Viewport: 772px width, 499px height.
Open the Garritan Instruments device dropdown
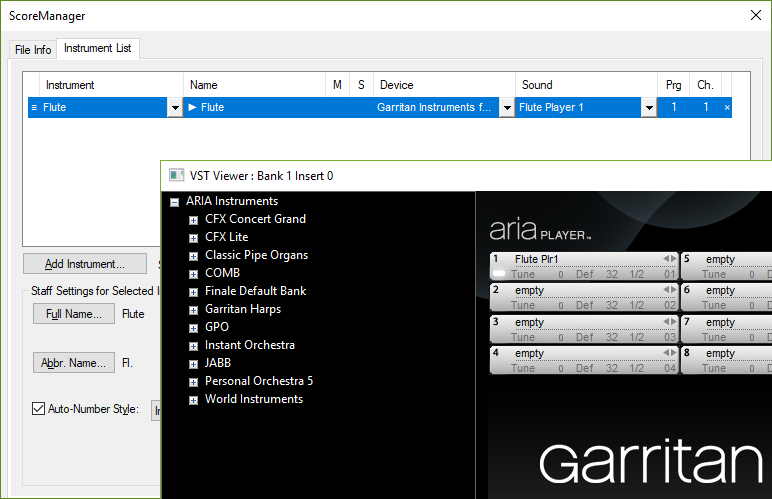(507, 107)
